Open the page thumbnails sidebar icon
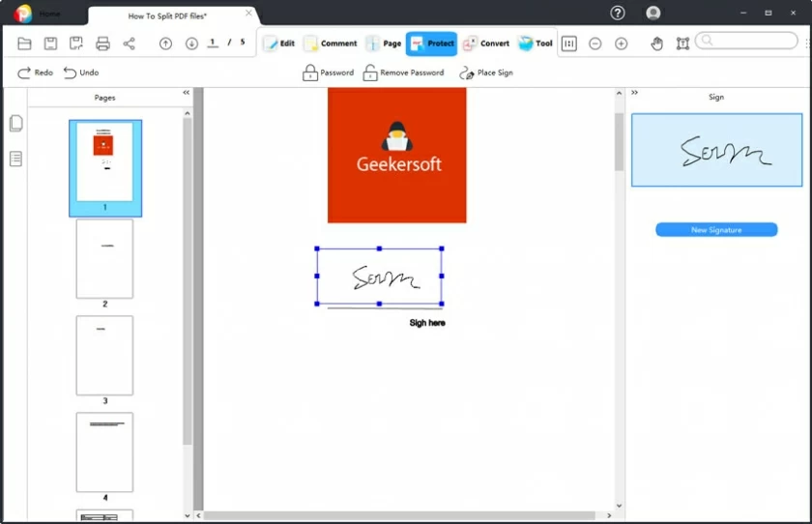This screenshot has height=524, width=812. [16, 123]
